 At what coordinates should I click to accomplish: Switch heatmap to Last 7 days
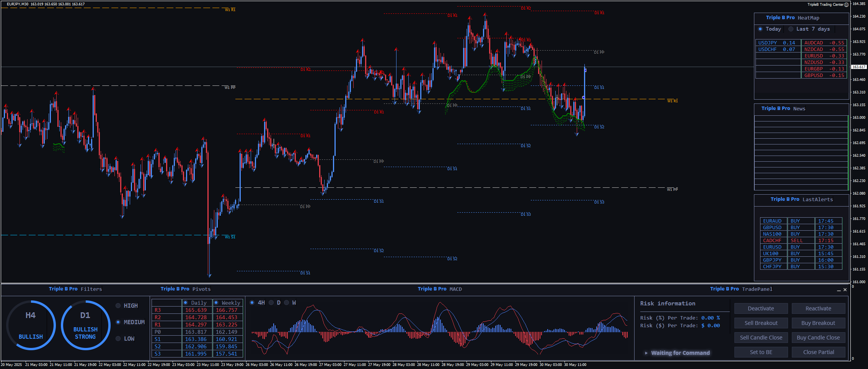[791, 29]
